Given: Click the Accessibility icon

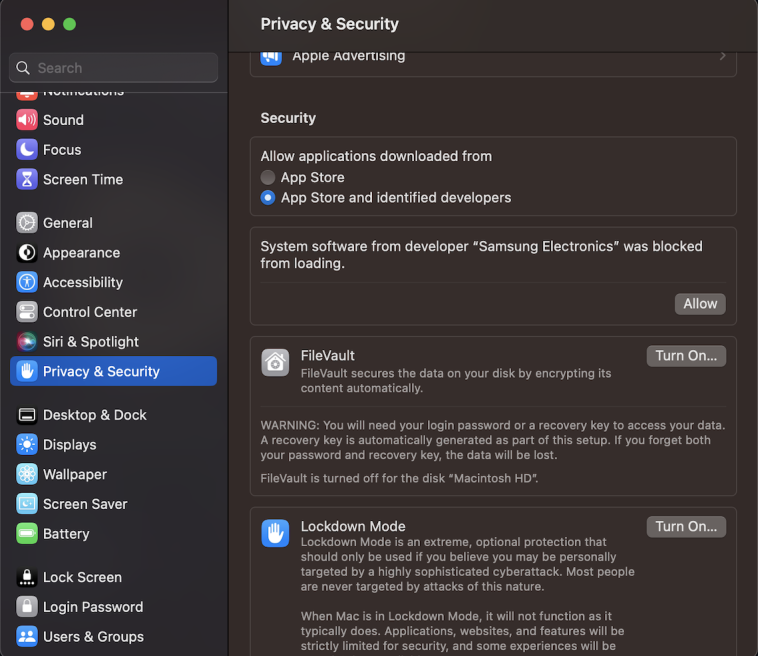Looking at the screenshot, I should [x=27, y=282].
